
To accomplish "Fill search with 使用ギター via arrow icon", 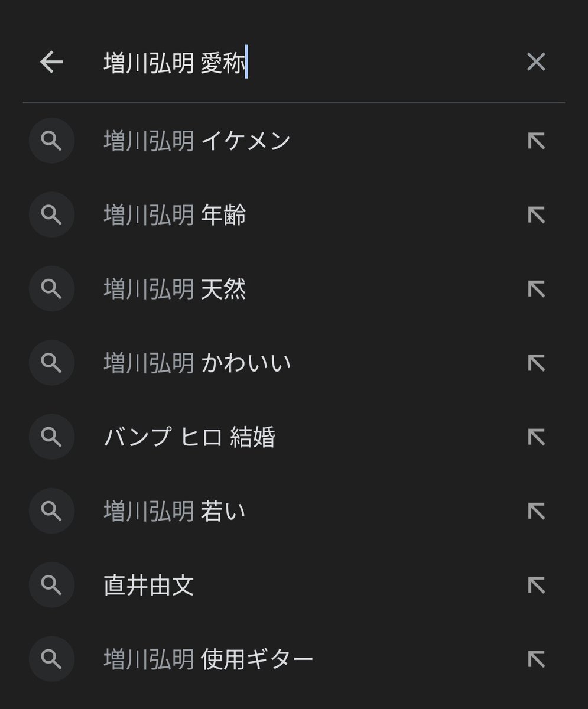I will tap(536, 659).
